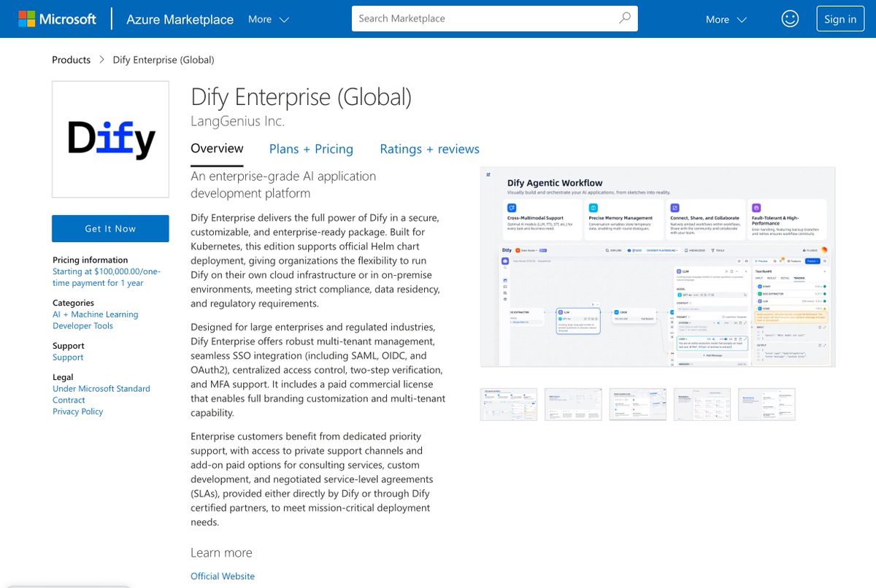876x588 pixels.
Task: Open the AI + Machine Learning category
Action: [95, 314]
